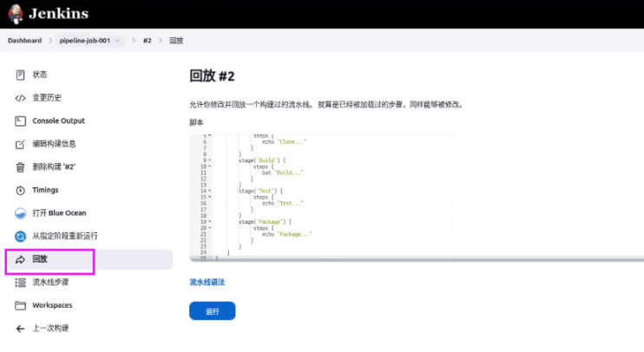This screenshot has width=644, height=352.
Task: Go to the Jenkins home title text
Action: point(59,14)
